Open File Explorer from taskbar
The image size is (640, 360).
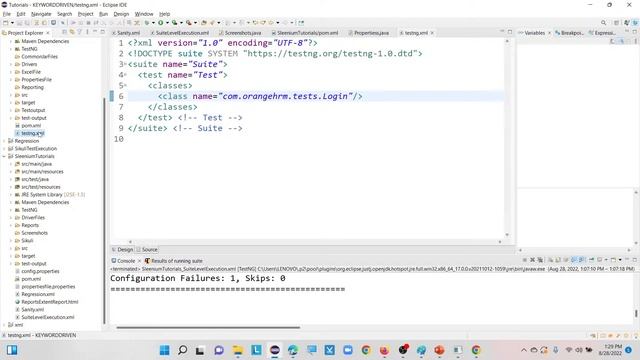coord(238,350)
